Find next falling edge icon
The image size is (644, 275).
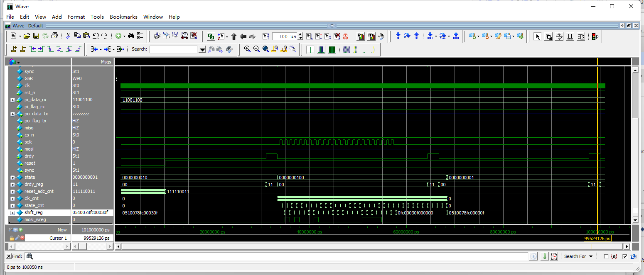click(59, 49)
